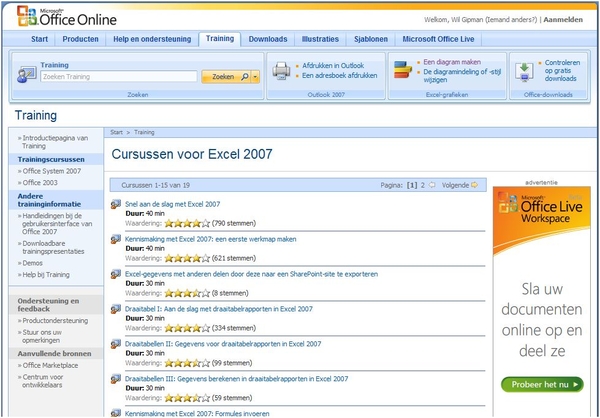
Task: Click the course icon beside Snel aan de slag
Action: (x=116, y=204)
